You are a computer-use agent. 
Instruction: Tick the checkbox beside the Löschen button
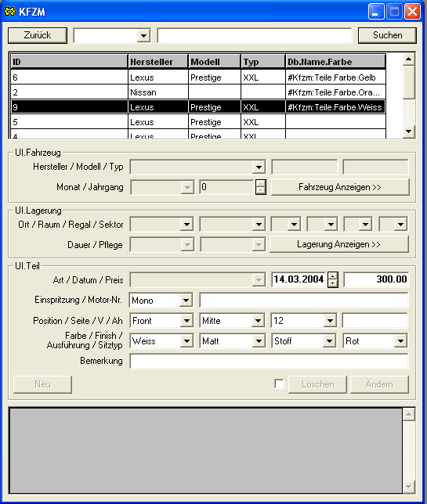(279, 383)
